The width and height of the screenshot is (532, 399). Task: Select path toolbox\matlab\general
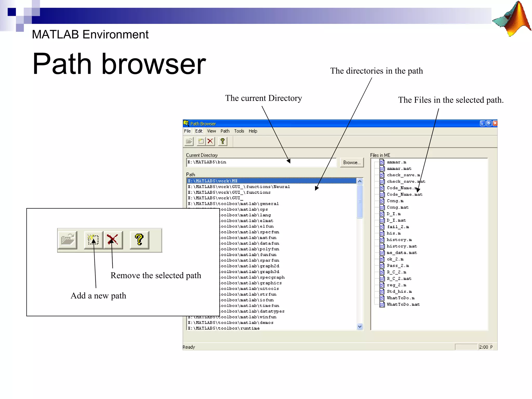(x=272, y=204)
